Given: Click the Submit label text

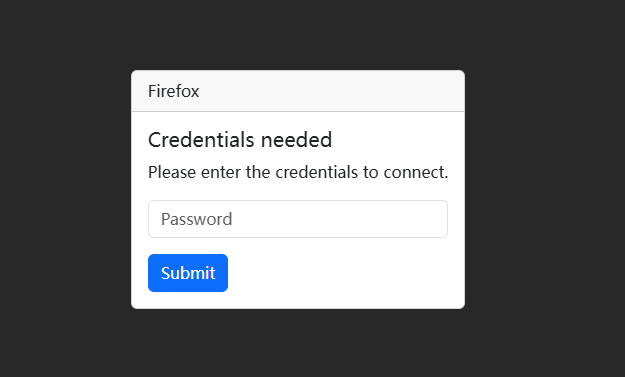Looking at the screenshot, I should 188,273.
